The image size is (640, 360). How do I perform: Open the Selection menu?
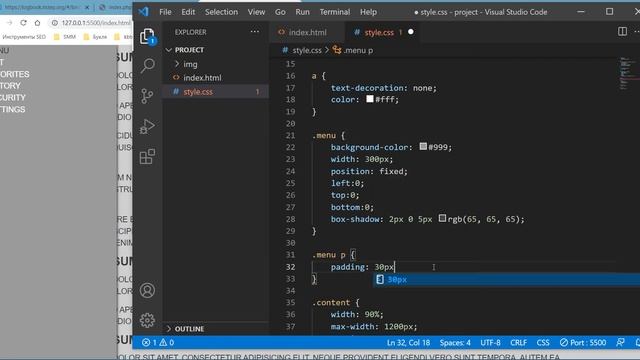pyautogui.click(x=221, y=12)
